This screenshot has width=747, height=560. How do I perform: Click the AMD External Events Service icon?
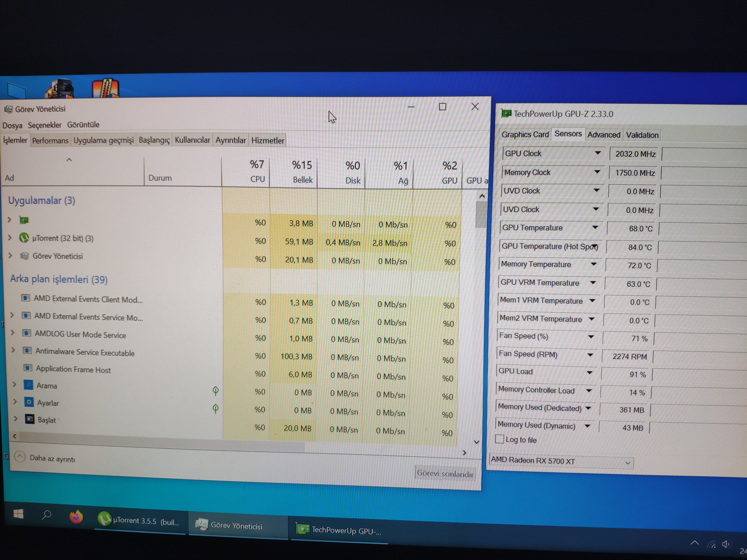(26, 316)
